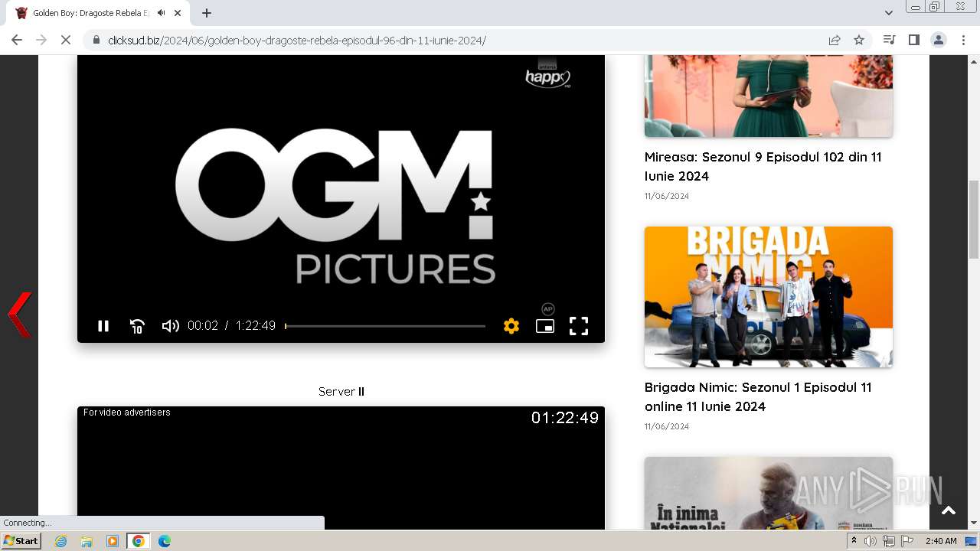Go forward in browser history
Viewport: 980px width, 551px height.
[41, 40]
